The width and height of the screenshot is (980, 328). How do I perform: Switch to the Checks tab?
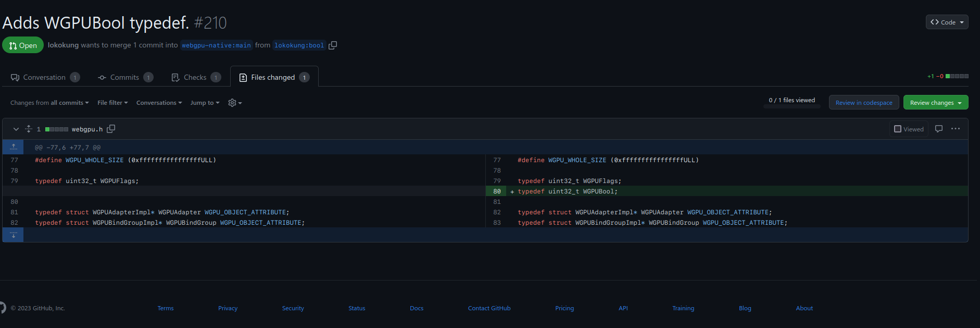(x=196, y=77)
